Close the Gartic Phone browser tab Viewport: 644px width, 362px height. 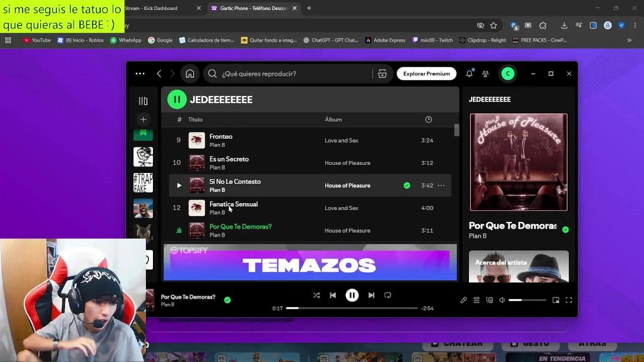294,8
